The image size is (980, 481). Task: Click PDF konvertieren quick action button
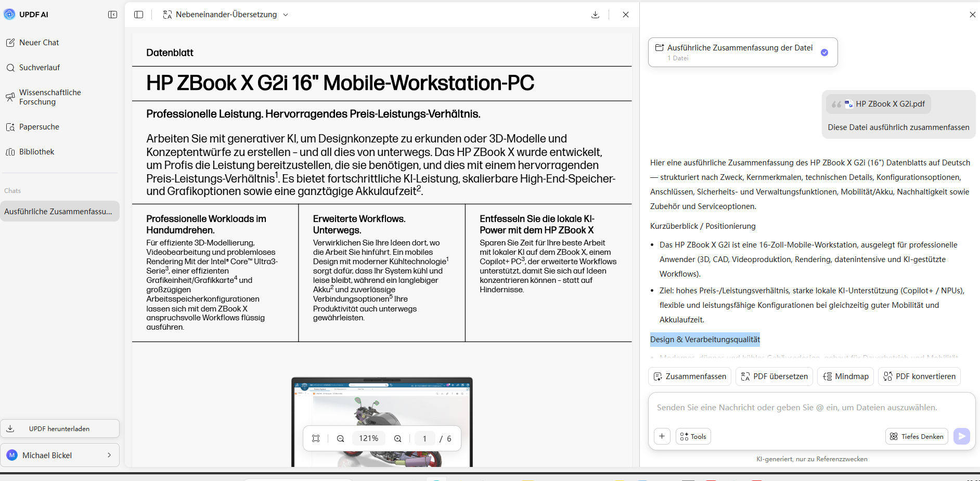pyautogui.click(x=919, y=376)
